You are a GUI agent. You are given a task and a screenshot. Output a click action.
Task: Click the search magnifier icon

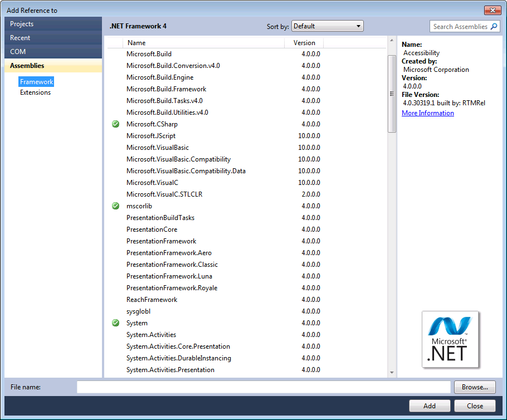494,27
